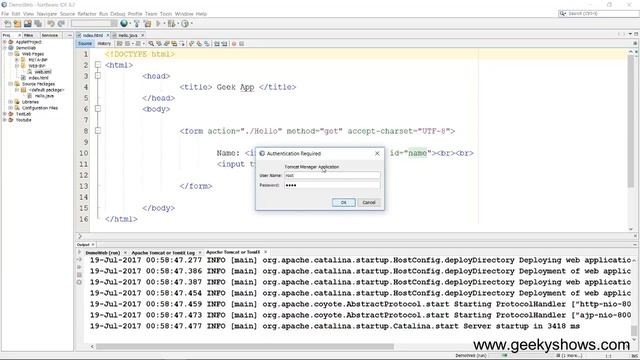Switch to the Services panel tab

coord(50,36)
